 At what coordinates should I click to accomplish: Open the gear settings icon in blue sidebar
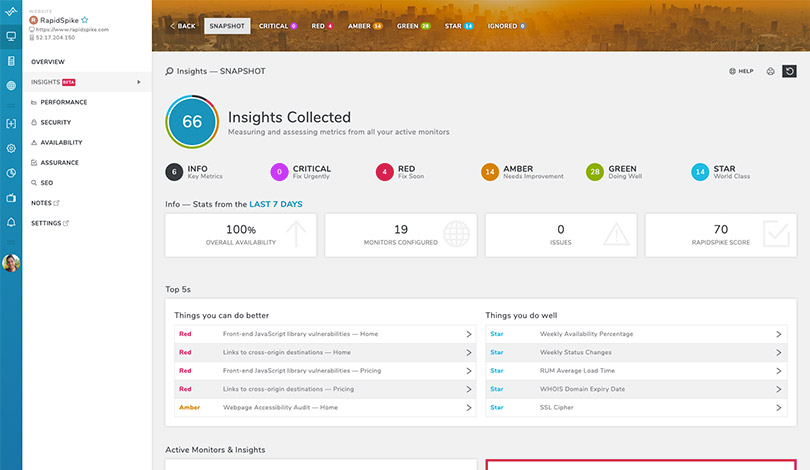[x=11, y=148]
